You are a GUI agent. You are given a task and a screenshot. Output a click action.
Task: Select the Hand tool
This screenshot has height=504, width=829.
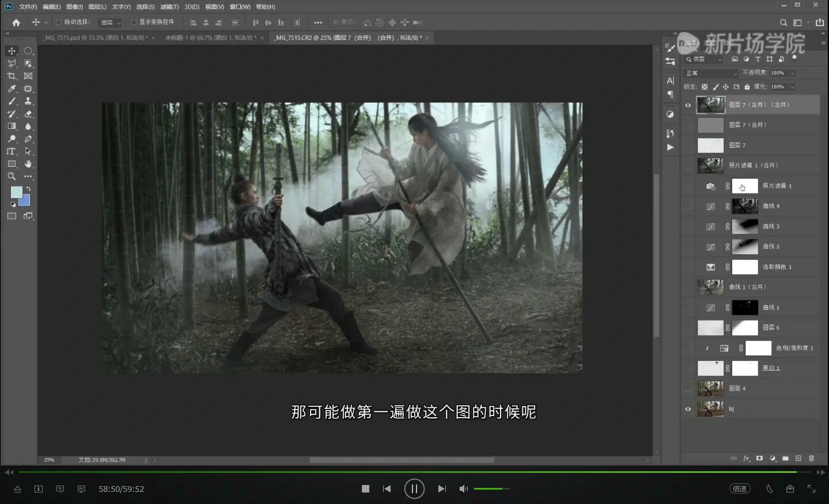pyautogui.click(x=28, y=164)
